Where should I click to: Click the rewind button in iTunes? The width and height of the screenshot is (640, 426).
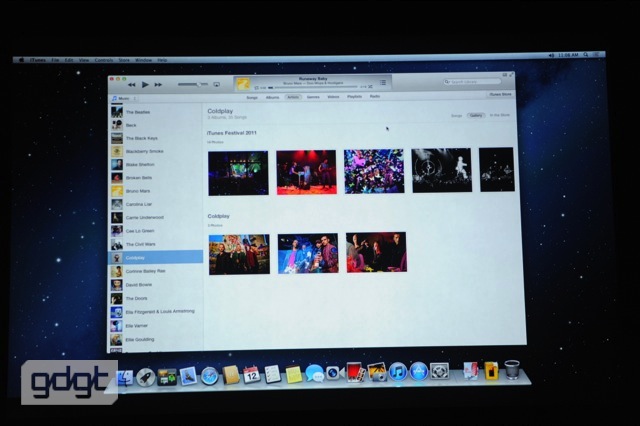tap(131, 85)
